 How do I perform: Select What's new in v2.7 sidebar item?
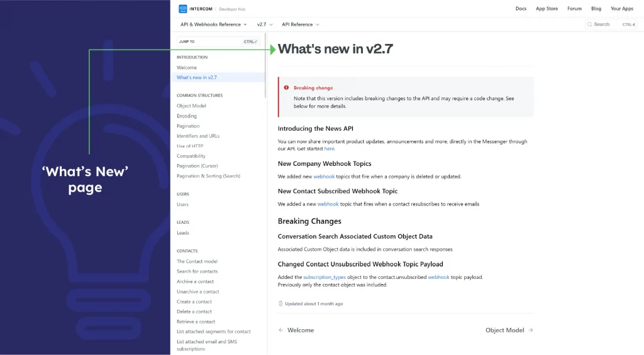coord(218,77)
